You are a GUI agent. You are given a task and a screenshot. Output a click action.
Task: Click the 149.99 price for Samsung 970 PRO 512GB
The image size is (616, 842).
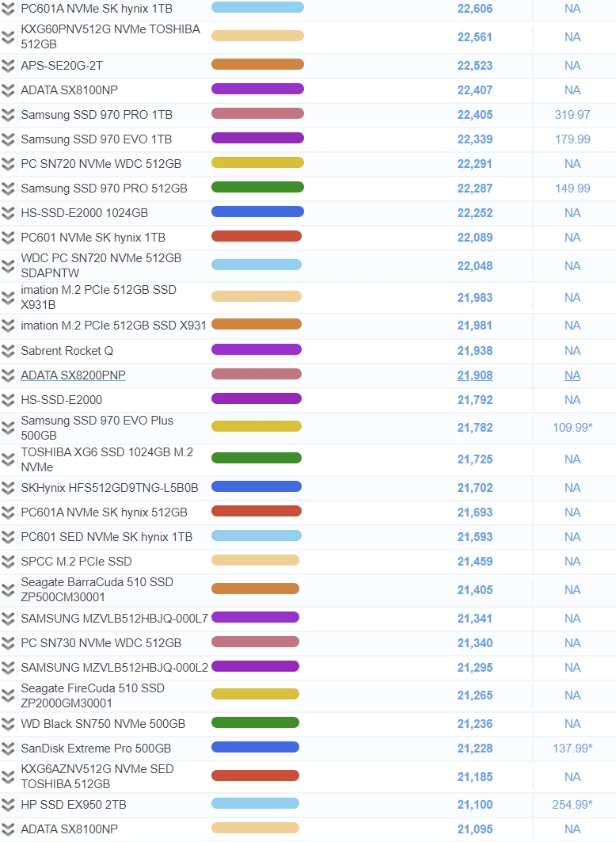(x=572, y=189)
